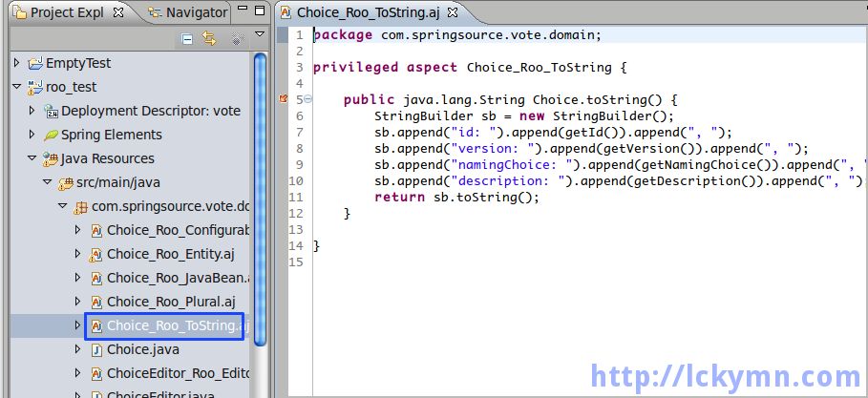868x398 pixels.
Task: Open the Project Explorer view menu arrow
Action: tap(259, 35)
